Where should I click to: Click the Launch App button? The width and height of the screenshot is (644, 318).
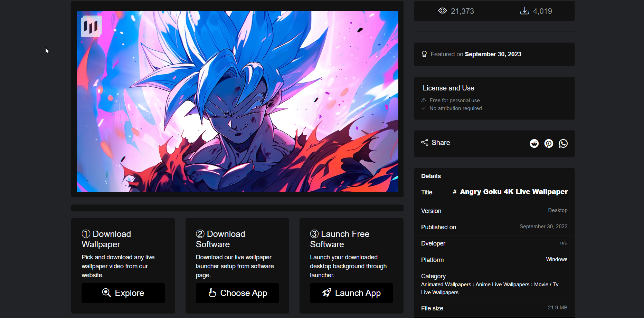click(351, 293)
